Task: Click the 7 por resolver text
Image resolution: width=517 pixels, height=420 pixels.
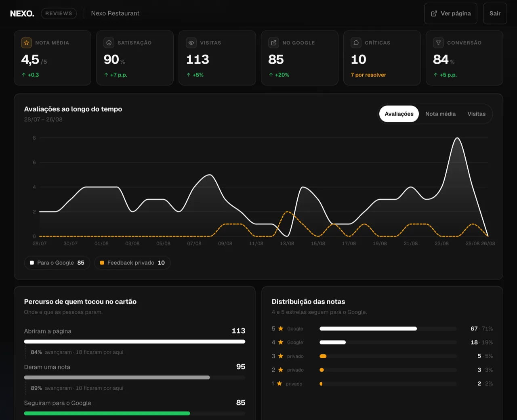Action: coord(368,75)
